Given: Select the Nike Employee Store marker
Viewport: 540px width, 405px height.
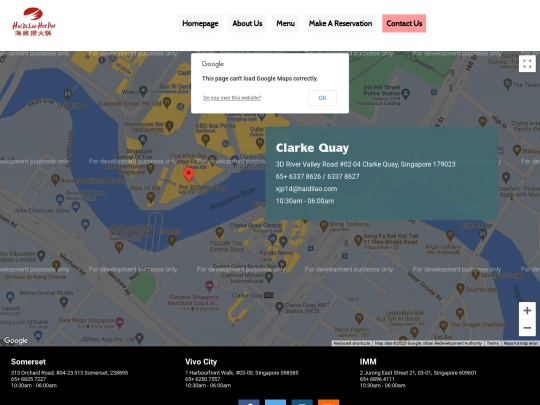Looking at the screenshot, I should click(76, 206).
